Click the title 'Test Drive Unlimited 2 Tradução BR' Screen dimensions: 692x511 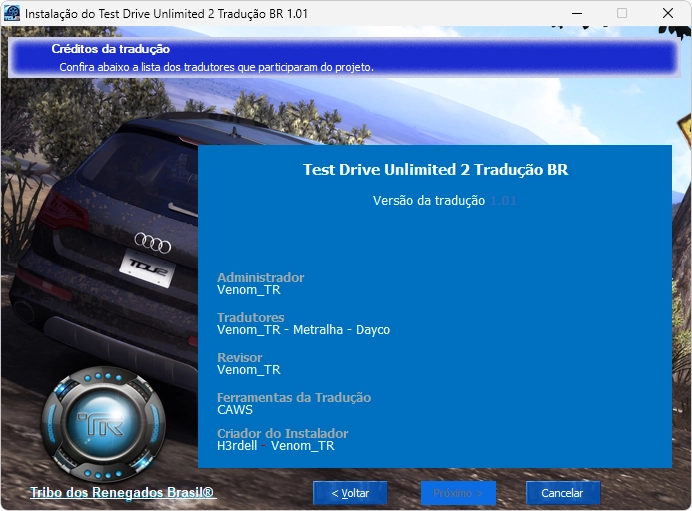(x=435, y=169)
